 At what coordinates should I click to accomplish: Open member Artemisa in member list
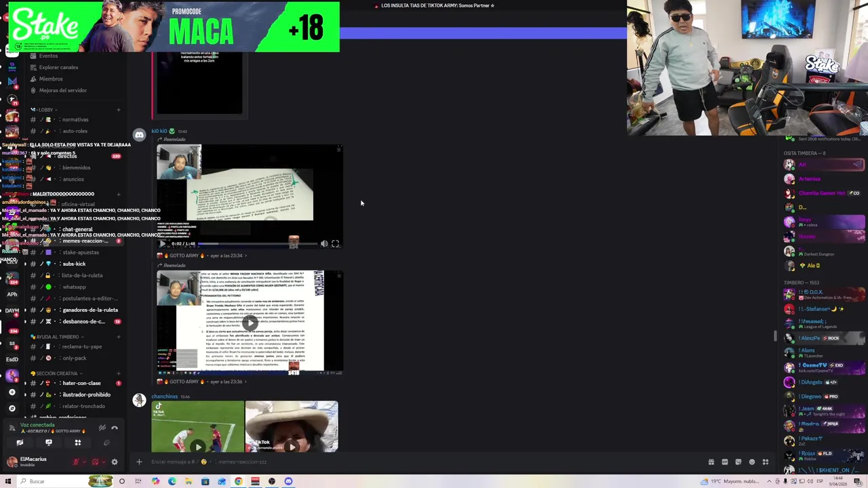(x=825, y=179)
